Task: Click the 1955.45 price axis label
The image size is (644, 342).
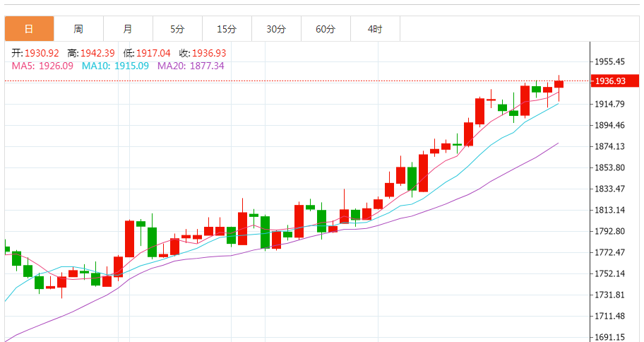Action: (610, 61)
